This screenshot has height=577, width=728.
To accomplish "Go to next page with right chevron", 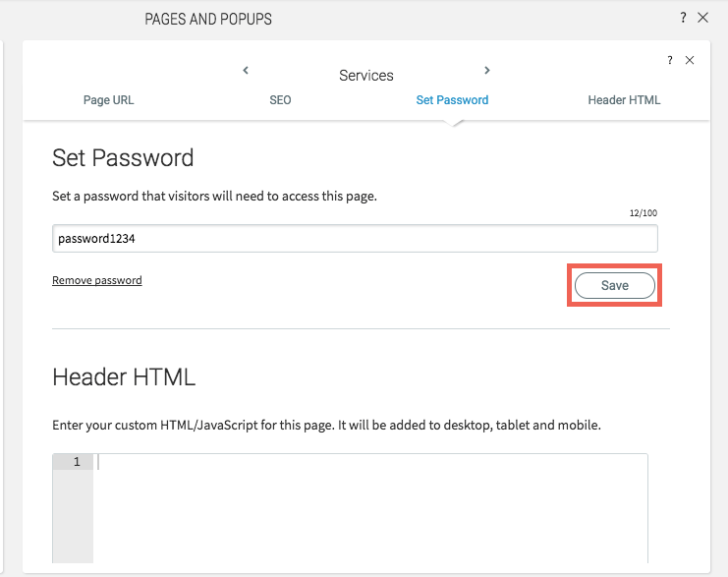I will (486, 70).
